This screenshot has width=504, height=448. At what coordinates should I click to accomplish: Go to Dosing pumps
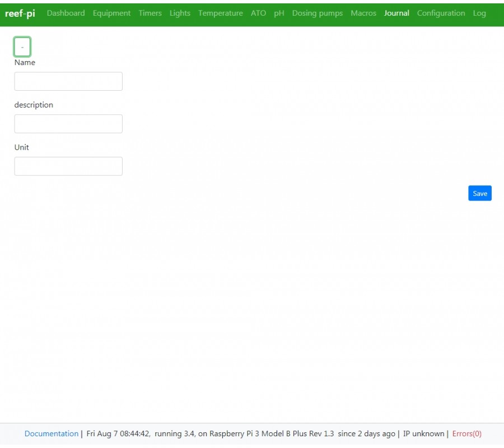pos(317,13)
